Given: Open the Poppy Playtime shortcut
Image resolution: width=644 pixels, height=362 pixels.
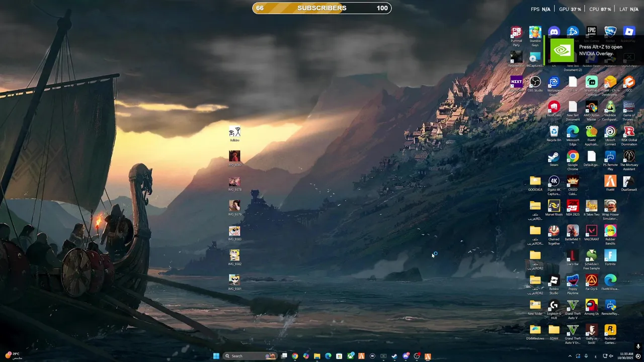Looking at the screenshot, I should tap(573, 284).
